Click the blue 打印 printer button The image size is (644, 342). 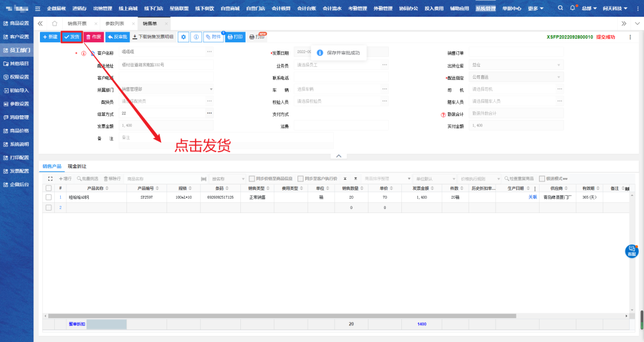(x=235, y=37)
